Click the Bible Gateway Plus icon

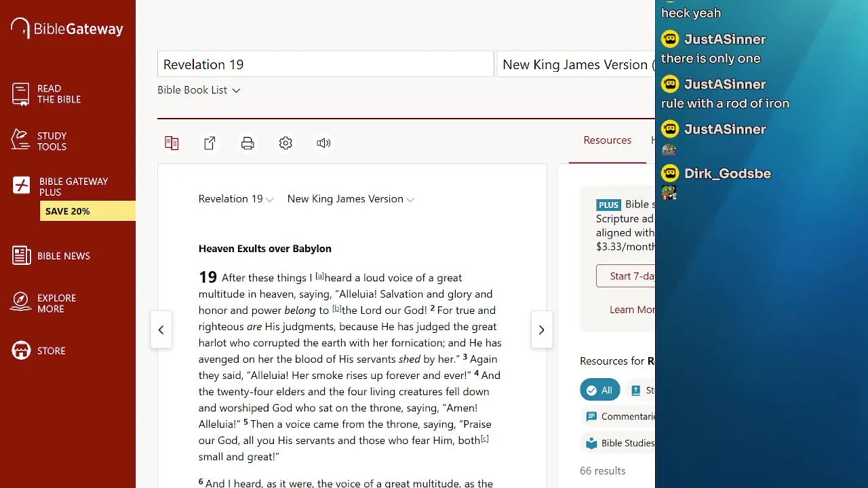tap(22, 186)
